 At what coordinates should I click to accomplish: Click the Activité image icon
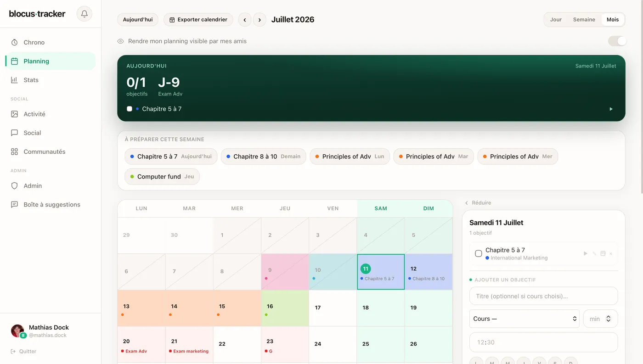pos(14,114)
